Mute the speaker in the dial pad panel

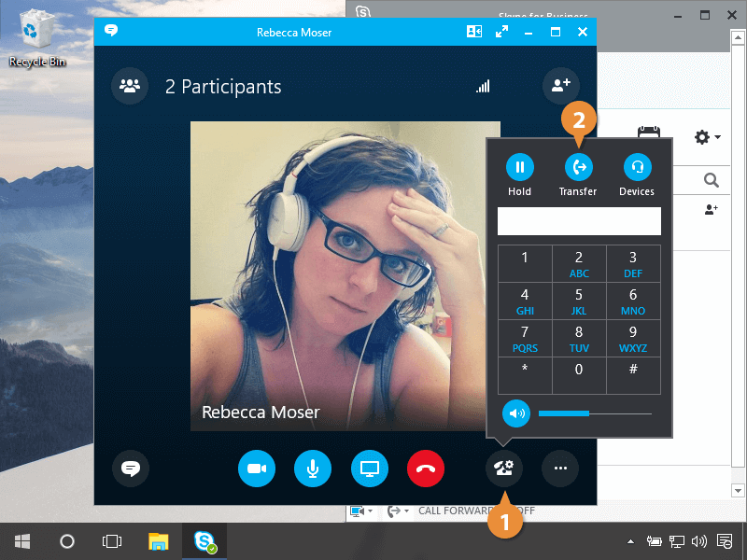coord(516,413)
